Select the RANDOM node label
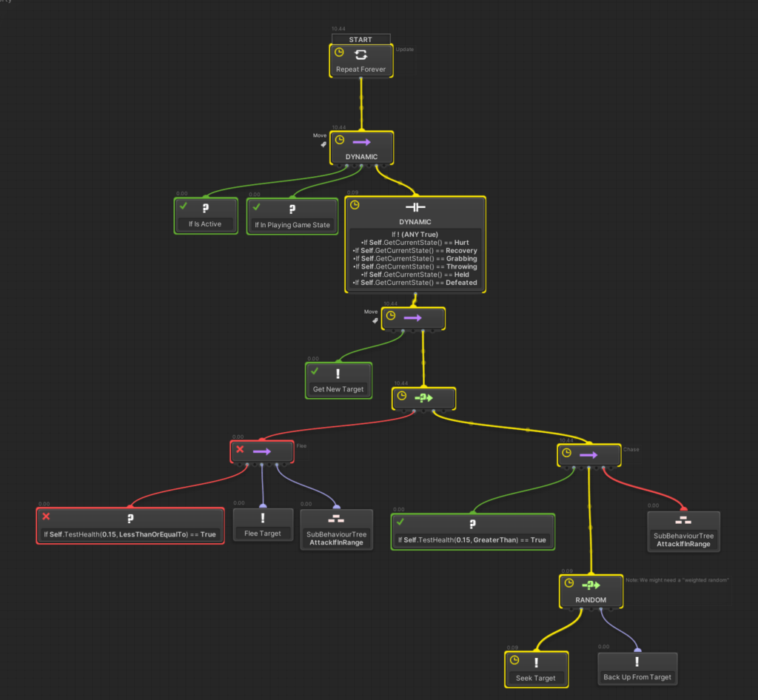Image resolution: width=758 pixels, height=700 pixels. (591, 599)
